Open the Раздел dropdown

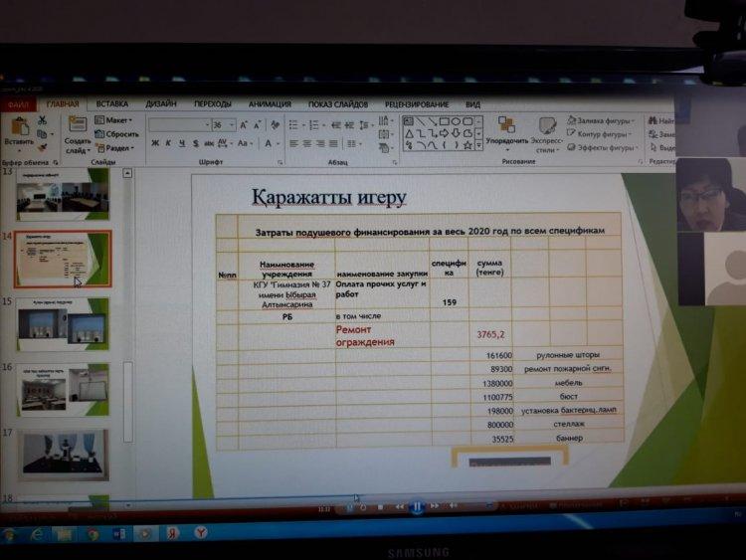(115, 148)
